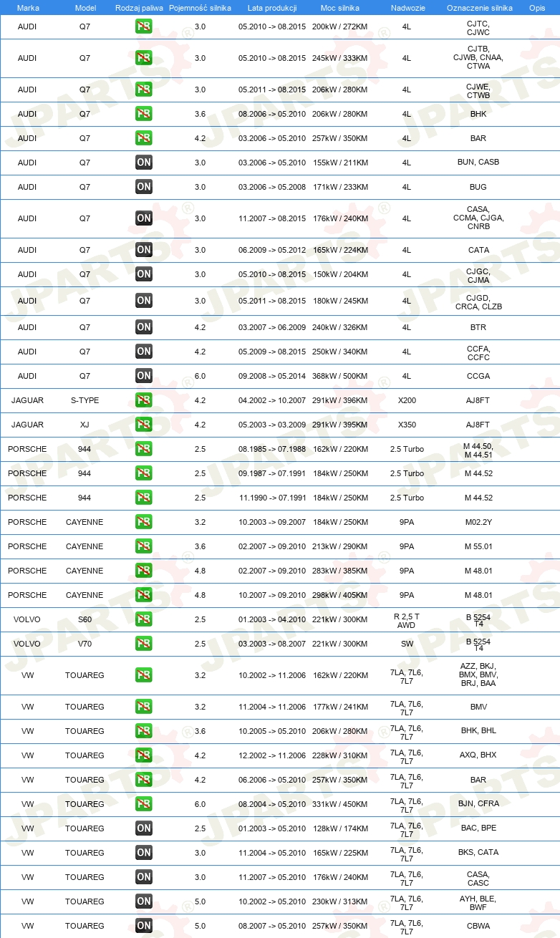Click PB icon in Touareg 241KM BMV row
The width and height of the screenshot is (560, 938).
click(x=144, y=707)
